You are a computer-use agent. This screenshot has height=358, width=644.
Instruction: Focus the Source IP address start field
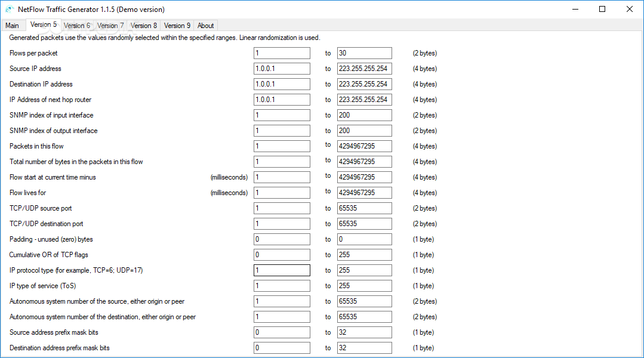click(282, 69)
